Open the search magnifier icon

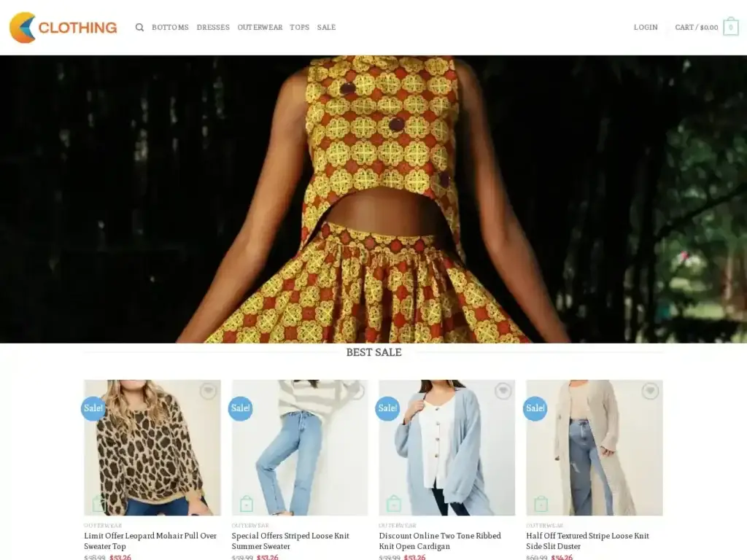click(139, 27)
